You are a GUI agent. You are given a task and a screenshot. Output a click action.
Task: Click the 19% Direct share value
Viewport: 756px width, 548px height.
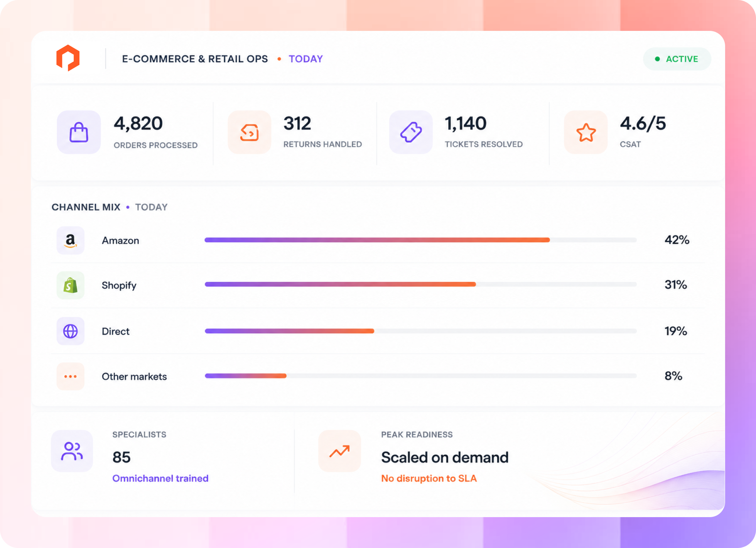(x=676, y=331)
